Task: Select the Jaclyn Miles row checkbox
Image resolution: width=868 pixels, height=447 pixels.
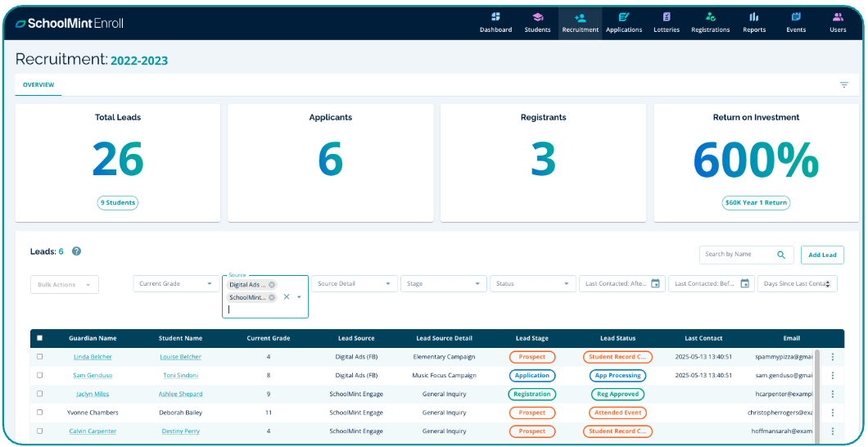Action: coord(39,394)
